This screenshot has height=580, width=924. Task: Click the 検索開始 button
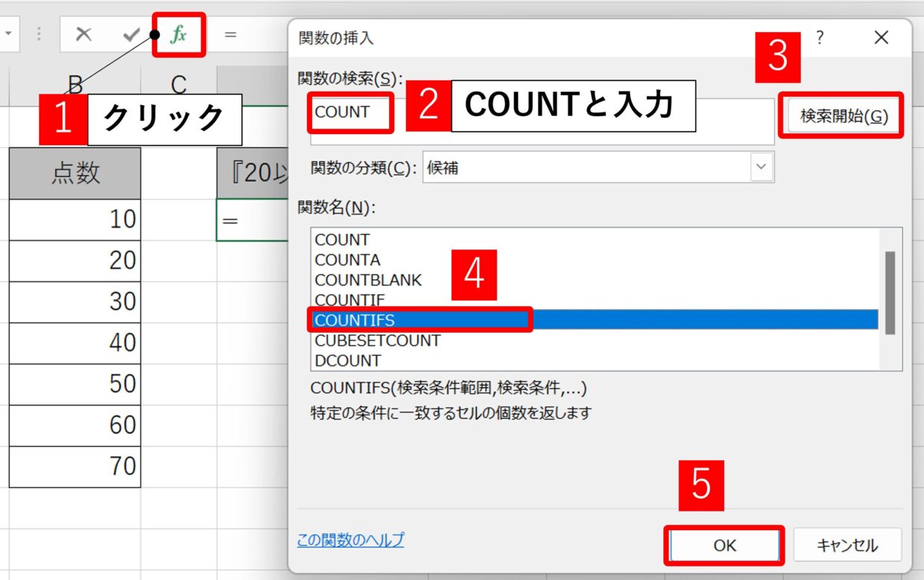(844, 116)
